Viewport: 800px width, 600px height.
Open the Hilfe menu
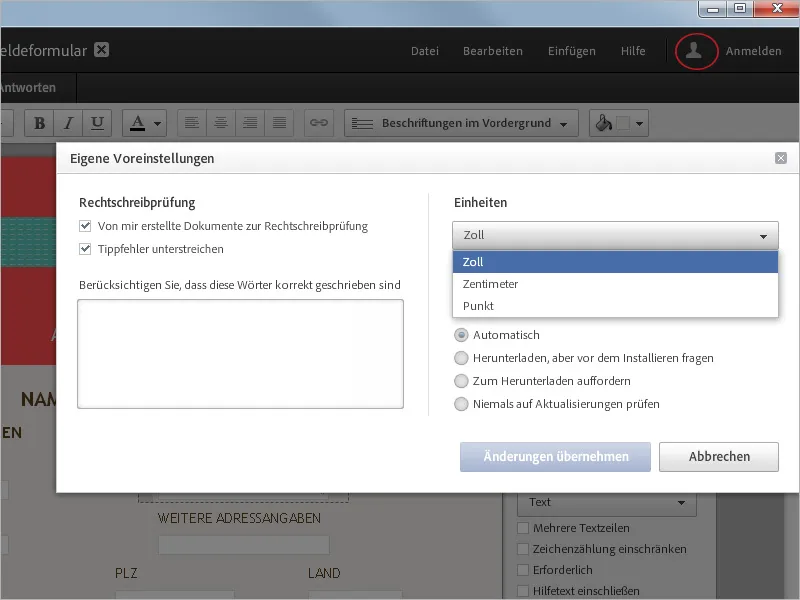(633, 51)
